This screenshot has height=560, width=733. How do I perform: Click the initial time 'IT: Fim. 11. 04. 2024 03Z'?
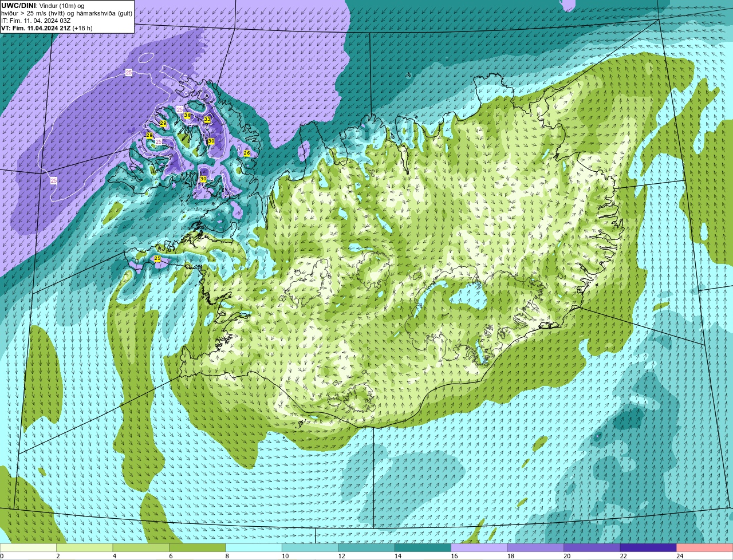click(x=36, y=21)
